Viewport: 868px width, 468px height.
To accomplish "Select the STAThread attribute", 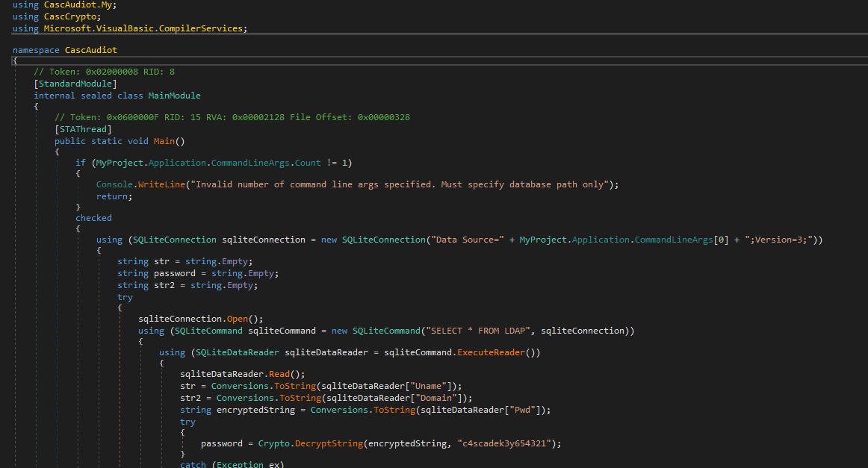I will 83,129.
